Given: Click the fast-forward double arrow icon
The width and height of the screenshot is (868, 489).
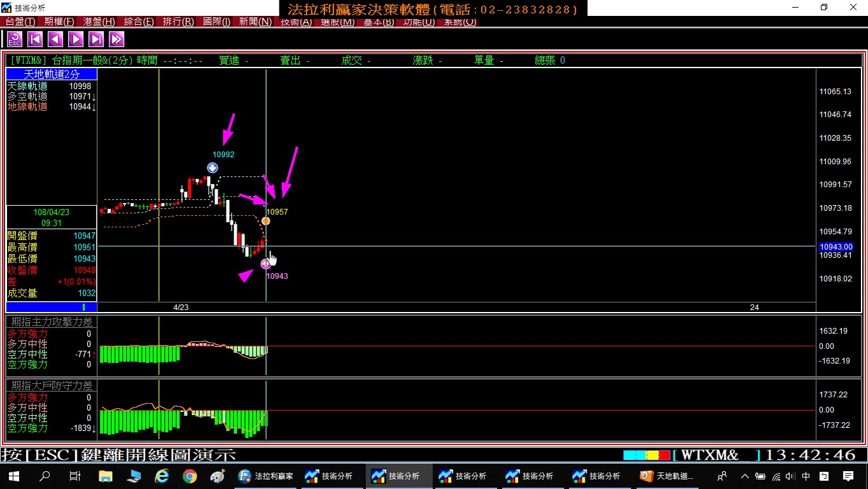Looking at the screenshot, I should click(x=116, y=39).
